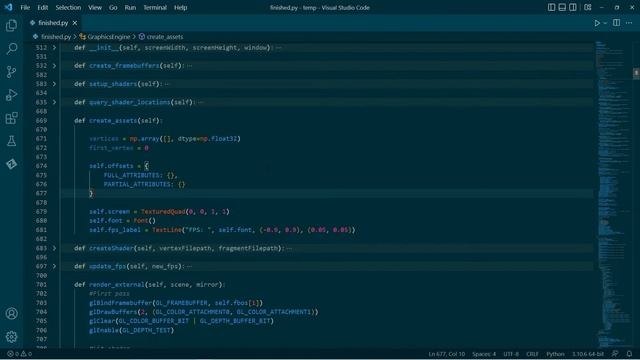The height and width of the screenshot is (360, 640).
Task: Click the render_external function name
Action: click(117, 284)
